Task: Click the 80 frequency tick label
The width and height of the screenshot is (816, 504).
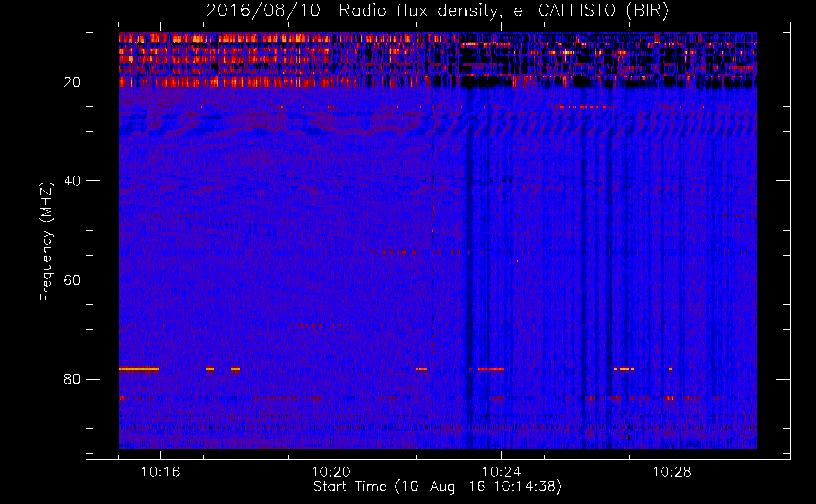Action: click(x=73, y=379)
